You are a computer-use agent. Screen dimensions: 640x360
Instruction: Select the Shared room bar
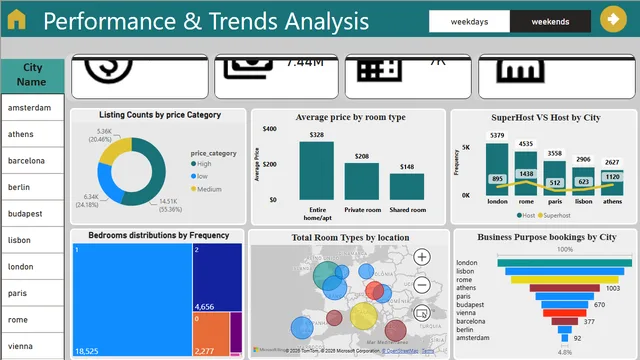[407, 187]
